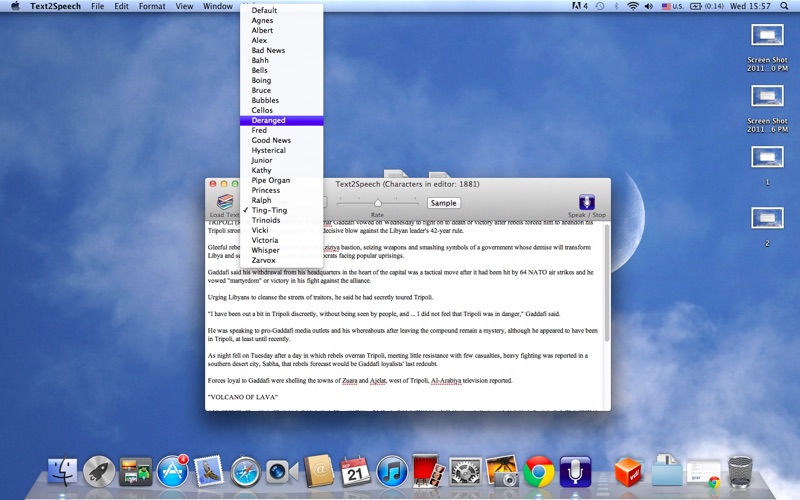The width and height of the screenshot is (800, 500).
Task: Click the Load Text books icon
Action: (x=225, y=202)
